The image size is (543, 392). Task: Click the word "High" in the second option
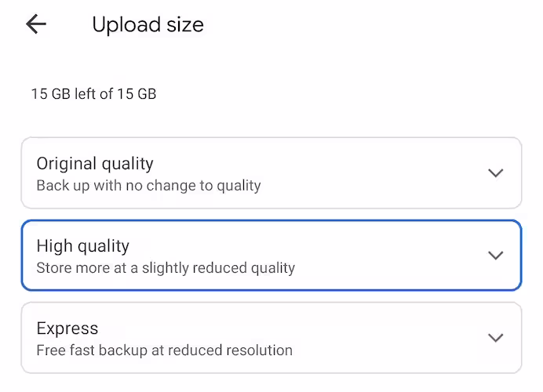[55, 246]
